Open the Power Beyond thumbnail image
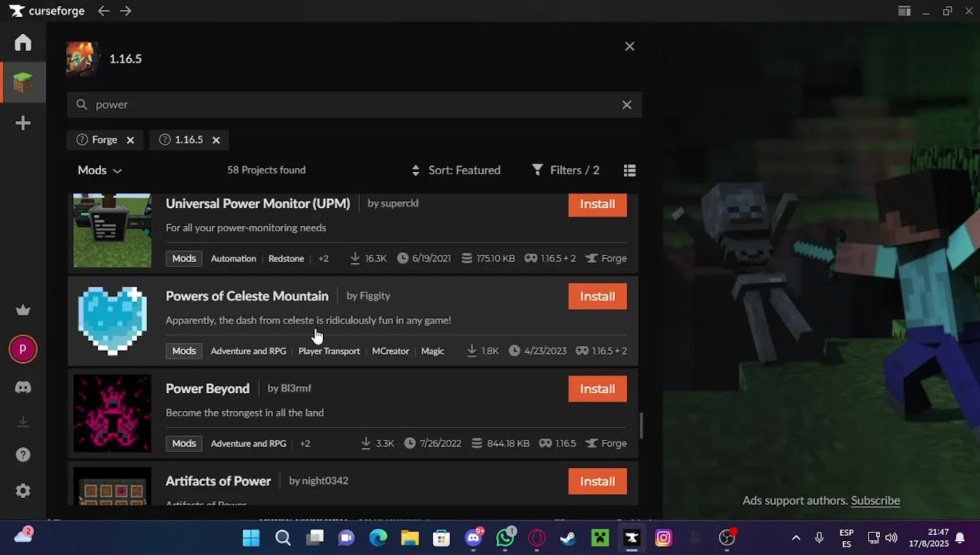The image size is (980, 555). click(x=112, y=413)
